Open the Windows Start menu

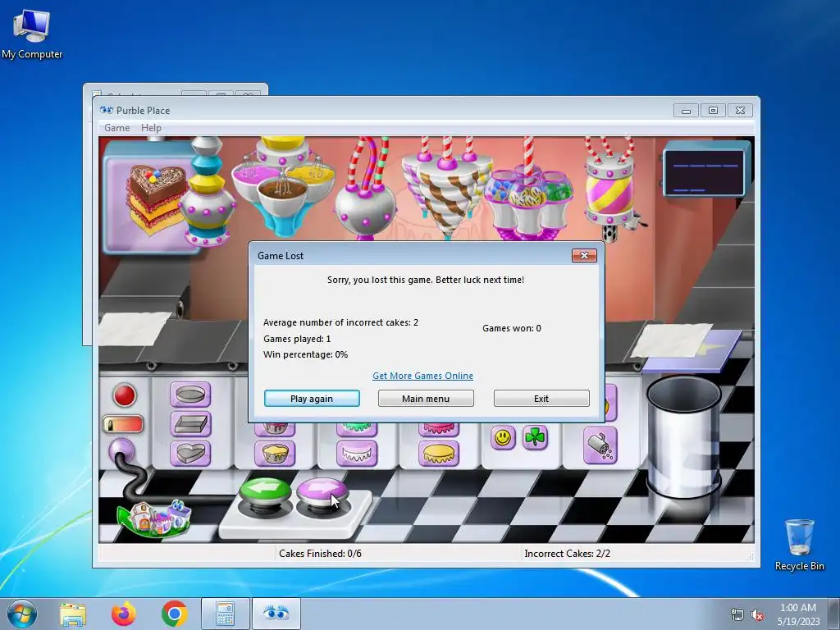22,614
